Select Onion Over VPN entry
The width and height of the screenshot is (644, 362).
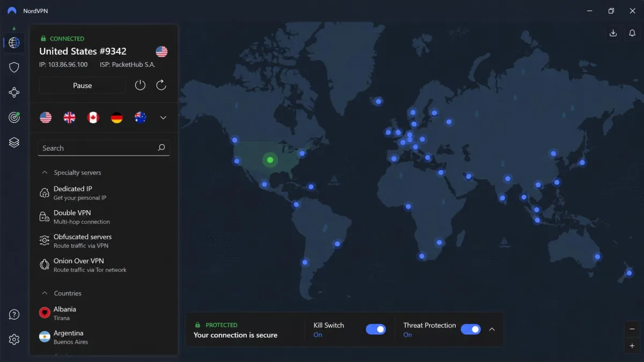104,265
